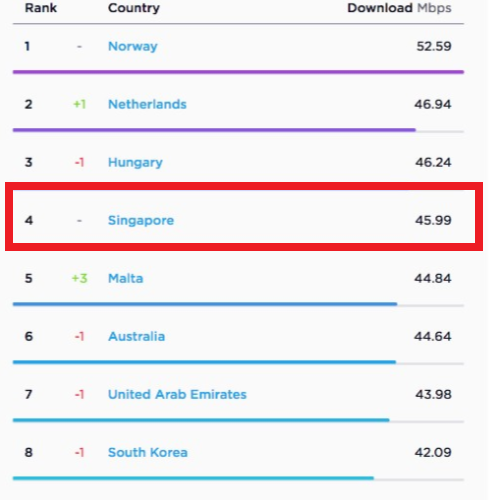Screen dimensions: 493x500
Task: Click Malta's +3 rank change indicator
Action: (x=80, y=278)
